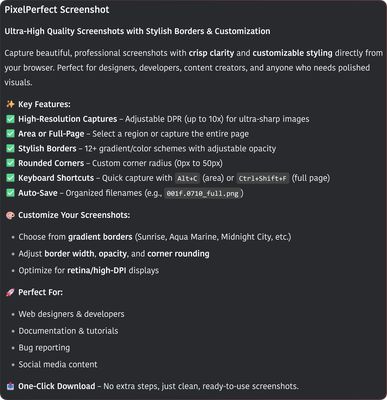
Task: Click the rocket icon next to Perfect For
Action: click(10, 292)
